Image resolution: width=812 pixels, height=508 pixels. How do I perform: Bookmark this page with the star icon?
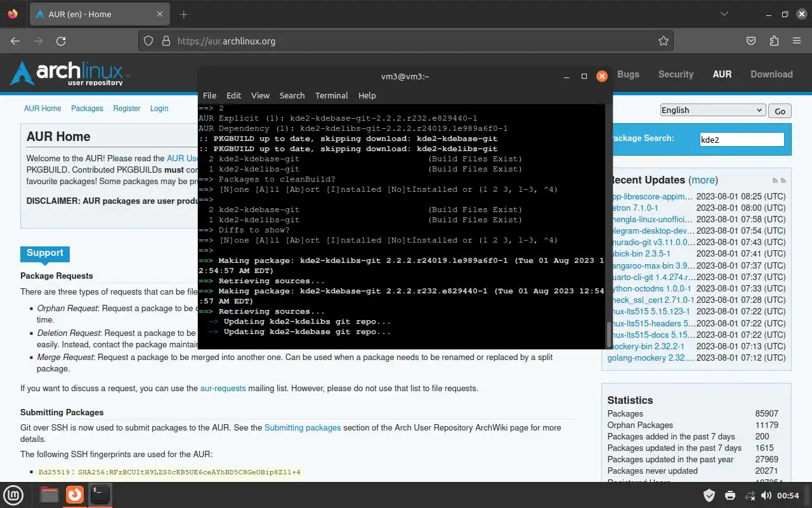pos(664,41)
